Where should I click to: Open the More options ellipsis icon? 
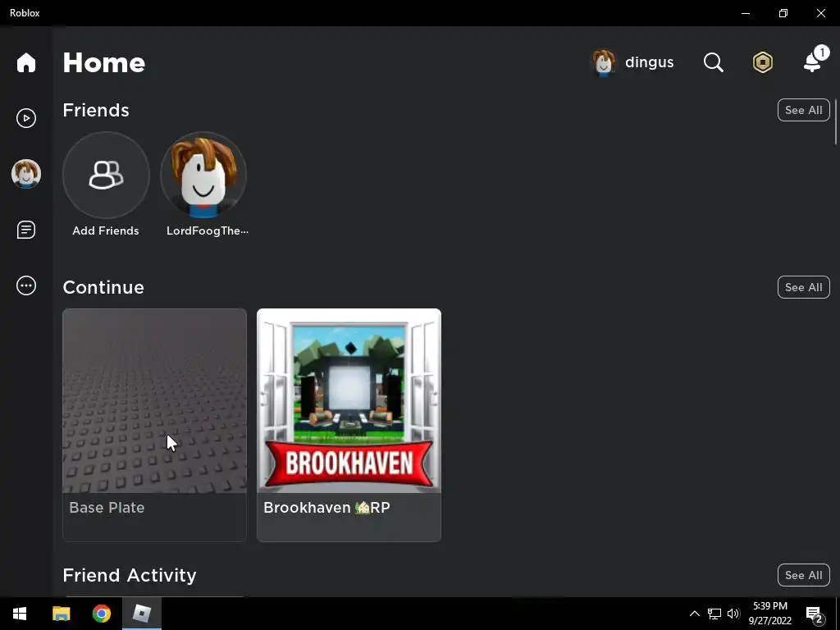pyautogui.click(x=25, y=285)
